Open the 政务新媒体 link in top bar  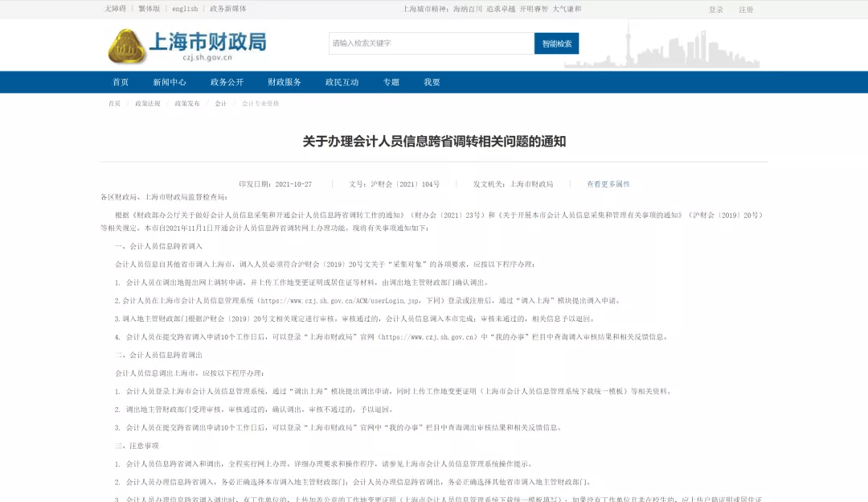point(228,9)
